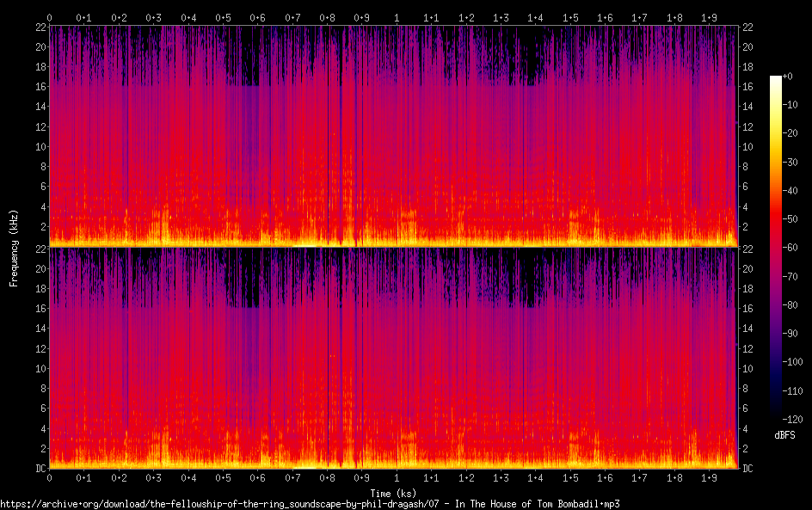Click the archive.org URL at the bottom

pos(310,503)
